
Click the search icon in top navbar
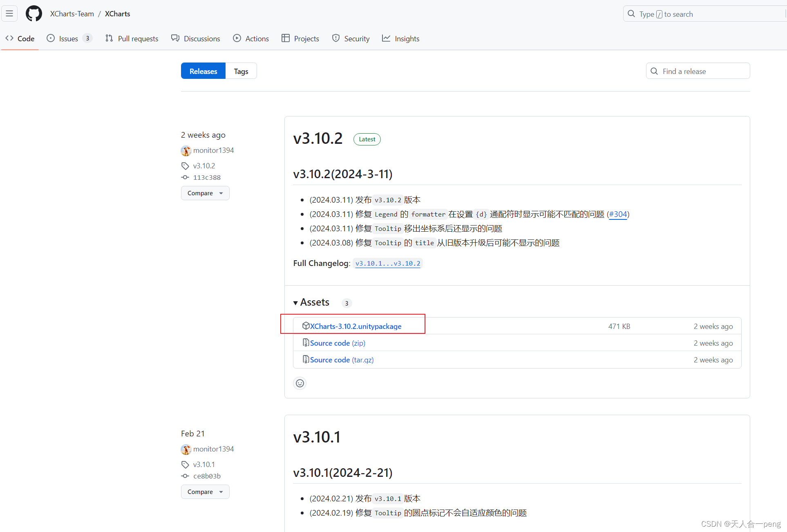point(631,13)
